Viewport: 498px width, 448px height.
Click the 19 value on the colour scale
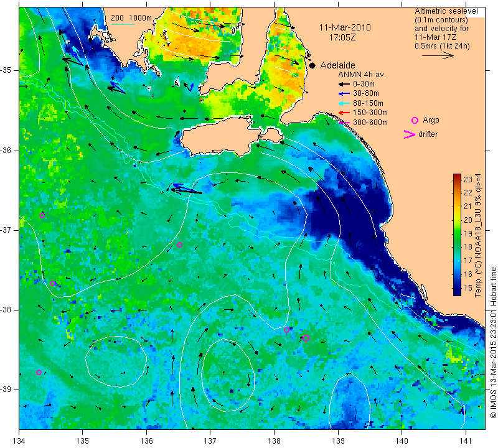(468, 234)
